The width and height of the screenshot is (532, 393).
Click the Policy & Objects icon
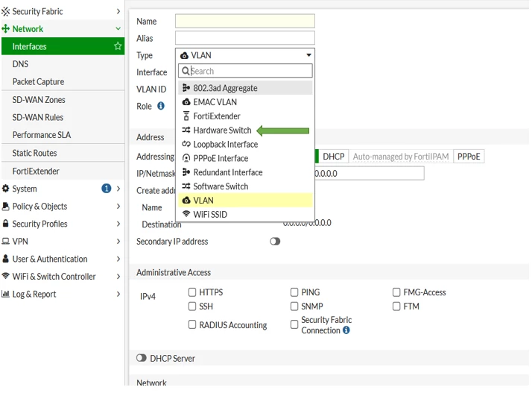coord(5,206)
